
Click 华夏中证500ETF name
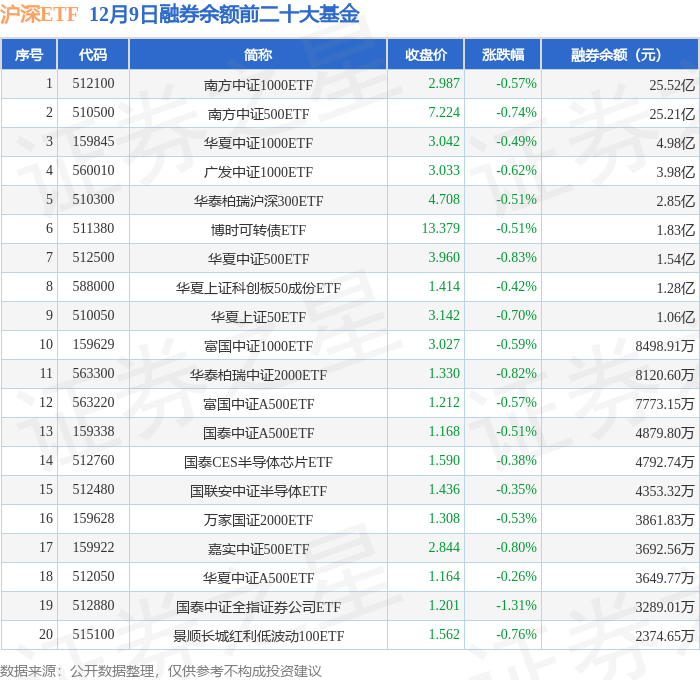(x=258, y=259)
